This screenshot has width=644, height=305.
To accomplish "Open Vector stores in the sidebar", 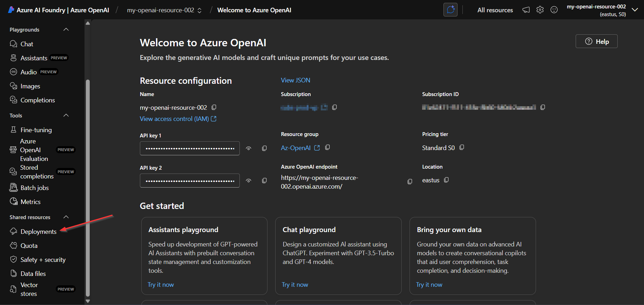I will click(29, 289).
